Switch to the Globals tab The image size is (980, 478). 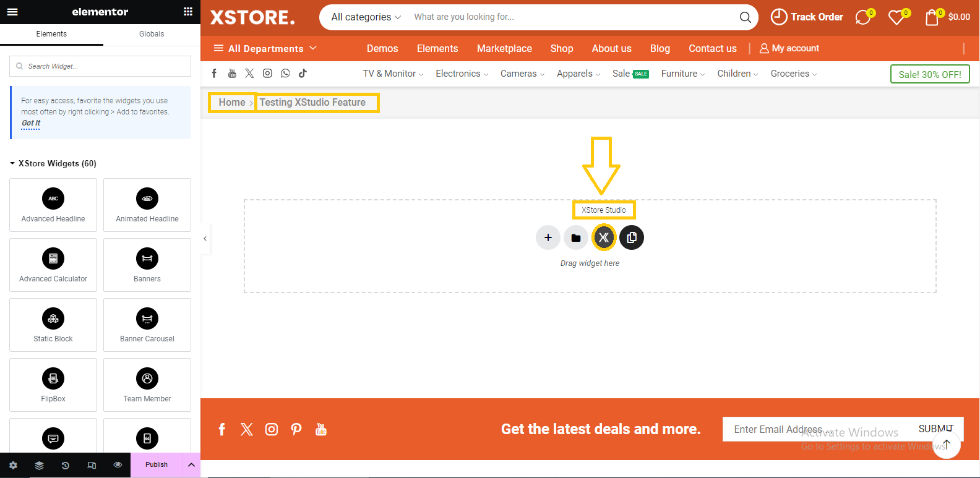pos(152,34)
